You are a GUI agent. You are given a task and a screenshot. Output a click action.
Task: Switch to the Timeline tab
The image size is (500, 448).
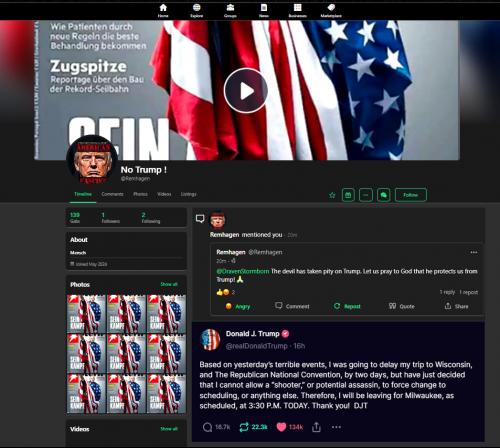coord(83,194)
